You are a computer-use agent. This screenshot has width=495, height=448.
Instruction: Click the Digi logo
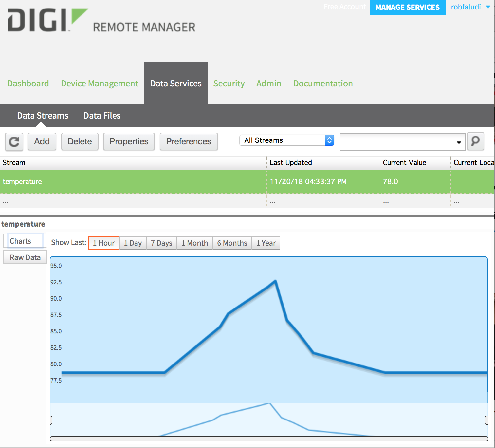point(48,20)
